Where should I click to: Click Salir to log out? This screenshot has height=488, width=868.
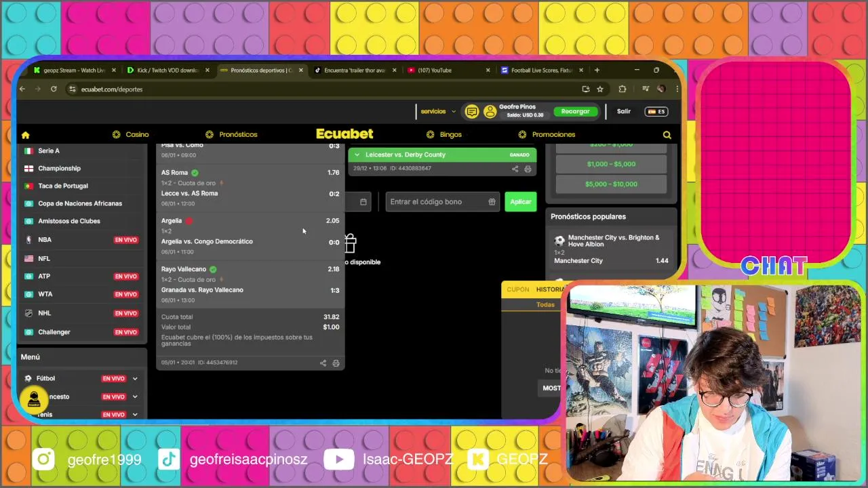(624, 111)
